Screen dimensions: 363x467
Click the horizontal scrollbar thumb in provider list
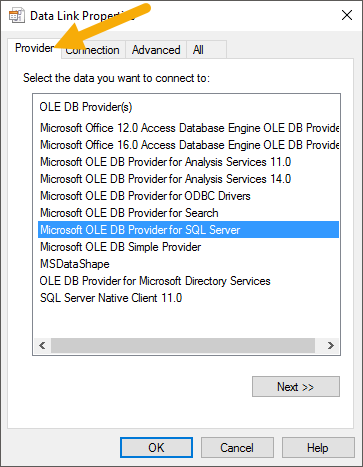pyautogui.click(x=183, y=345)
